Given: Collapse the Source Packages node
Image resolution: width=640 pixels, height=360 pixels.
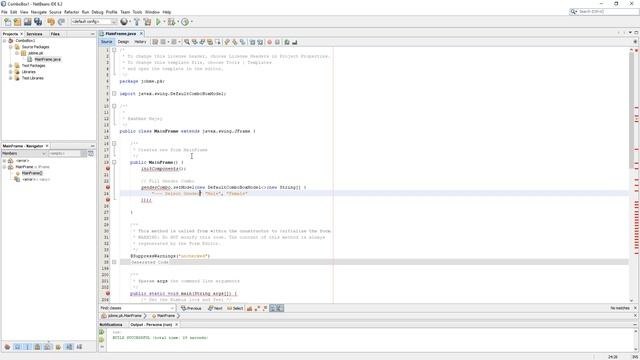Looking at the screenshot, I should [x=11, y=47].
